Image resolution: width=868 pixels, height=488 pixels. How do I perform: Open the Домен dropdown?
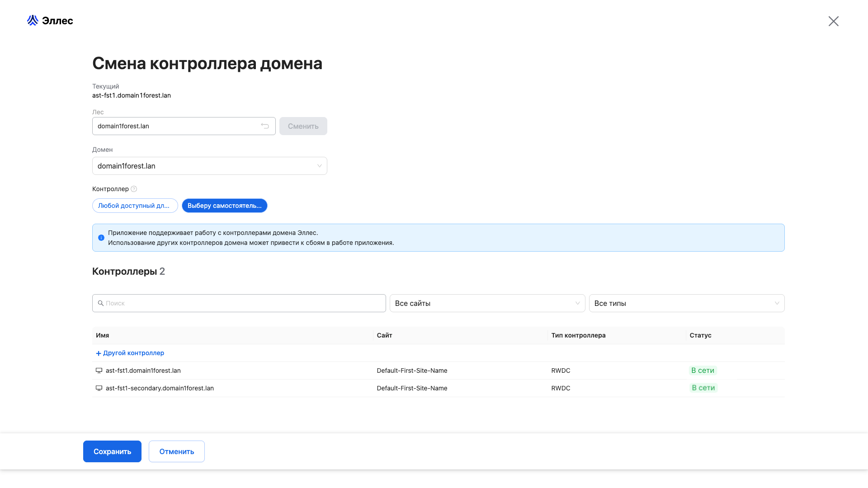click(209, 166)
